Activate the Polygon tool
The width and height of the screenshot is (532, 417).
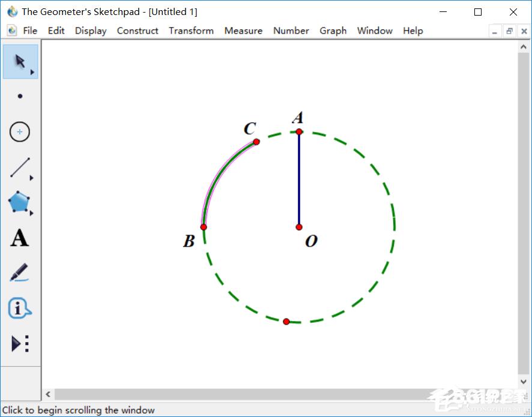point(20,203)
